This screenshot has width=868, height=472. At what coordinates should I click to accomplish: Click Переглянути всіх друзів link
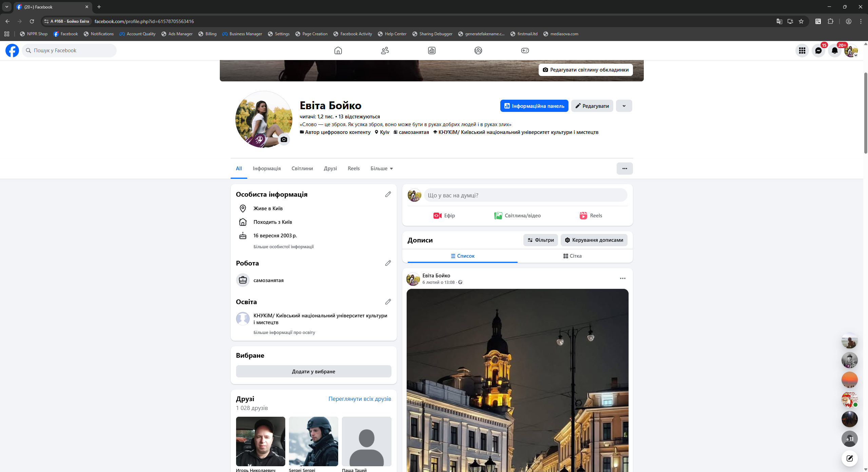pos(360,399)
